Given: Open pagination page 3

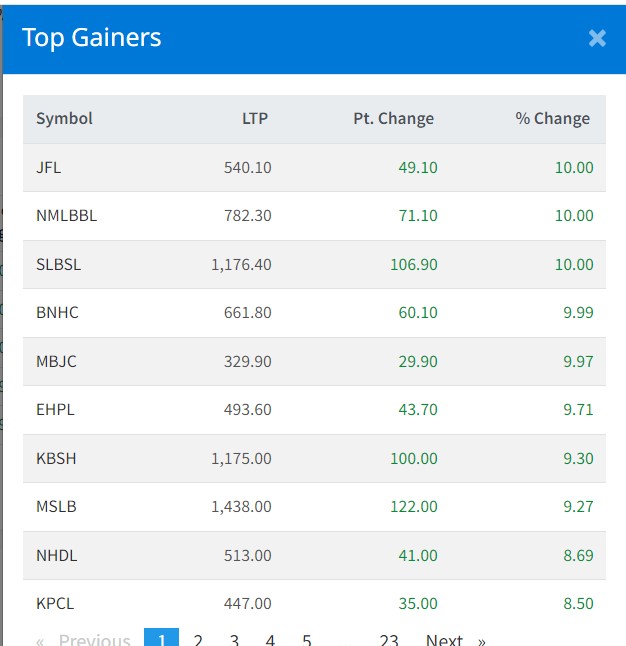Looking at the screenshot, I should point(234,640).
